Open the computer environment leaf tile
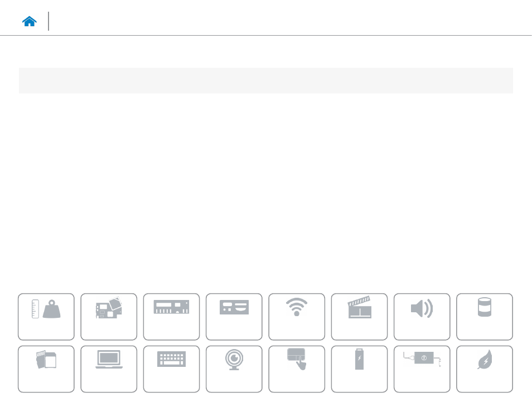 tap(485, 369)
